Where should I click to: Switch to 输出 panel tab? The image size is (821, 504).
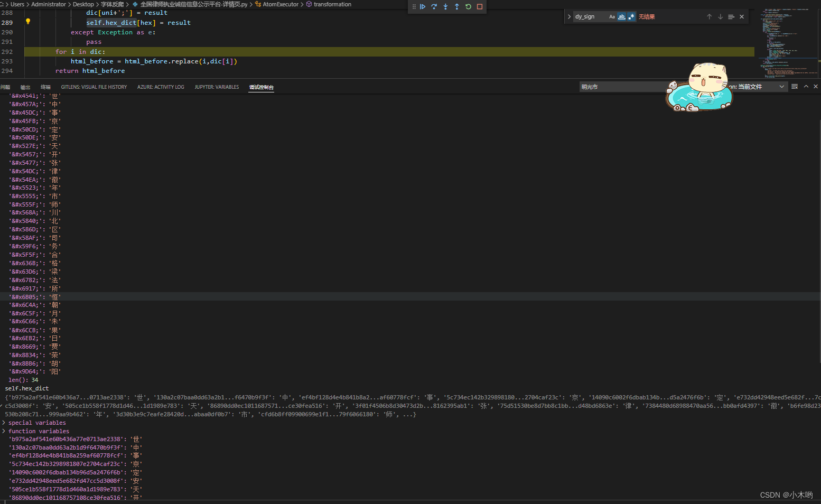(x=25, y=87)
